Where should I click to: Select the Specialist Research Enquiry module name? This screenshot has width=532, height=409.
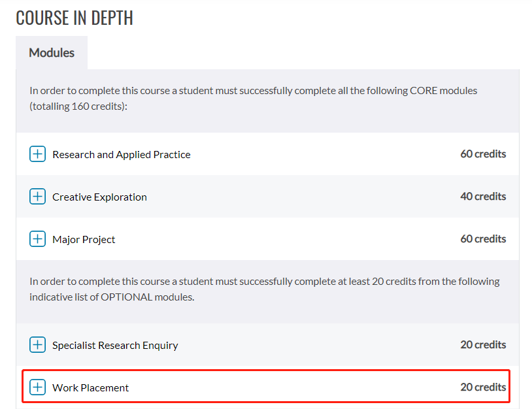pyautogui.click(x=115, y=346)
